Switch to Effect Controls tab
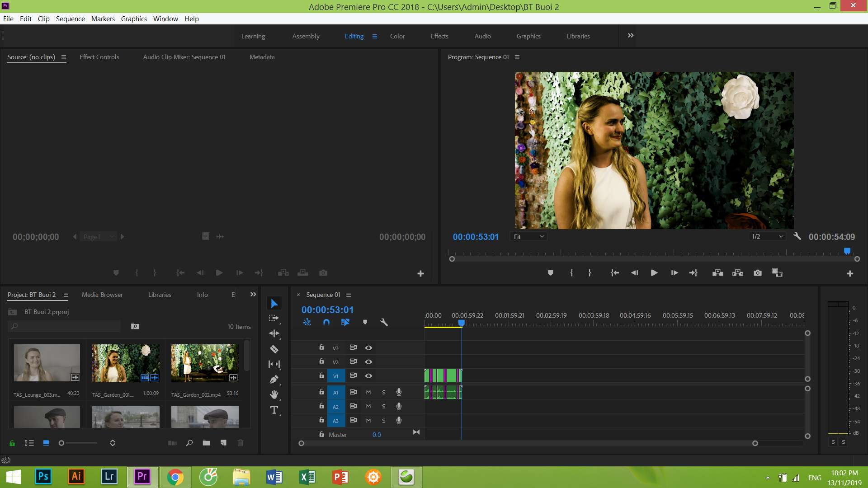The height and width of the screenshot is (488, 868). (99, 57)
